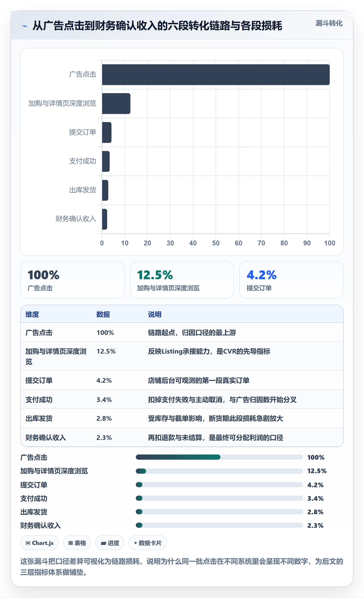Click the 2.8% cell in the table
The image size is (364, 598).
(104, 418)
